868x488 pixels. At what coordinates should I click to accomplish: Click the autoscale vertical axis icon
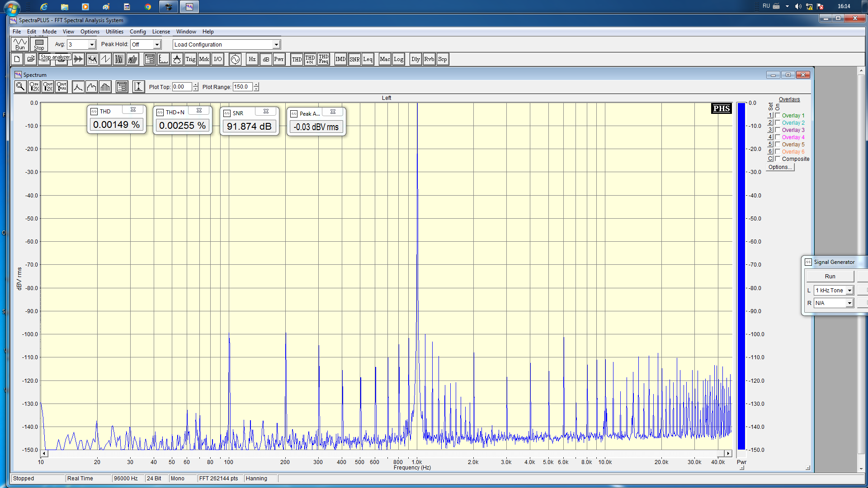pyautogui.click(x=139, y=87)
